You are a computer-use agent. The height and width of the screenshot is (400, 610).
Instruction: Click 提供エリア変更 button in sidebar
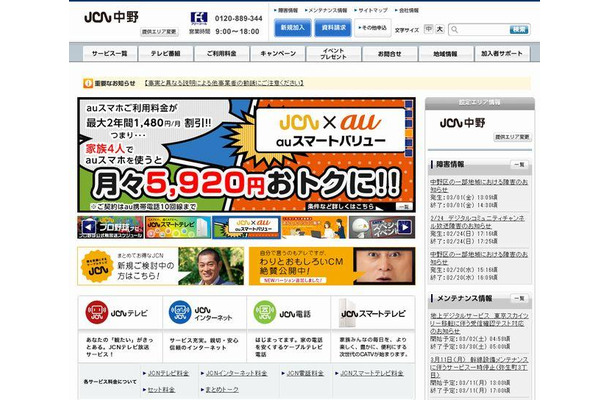point(512,137)
